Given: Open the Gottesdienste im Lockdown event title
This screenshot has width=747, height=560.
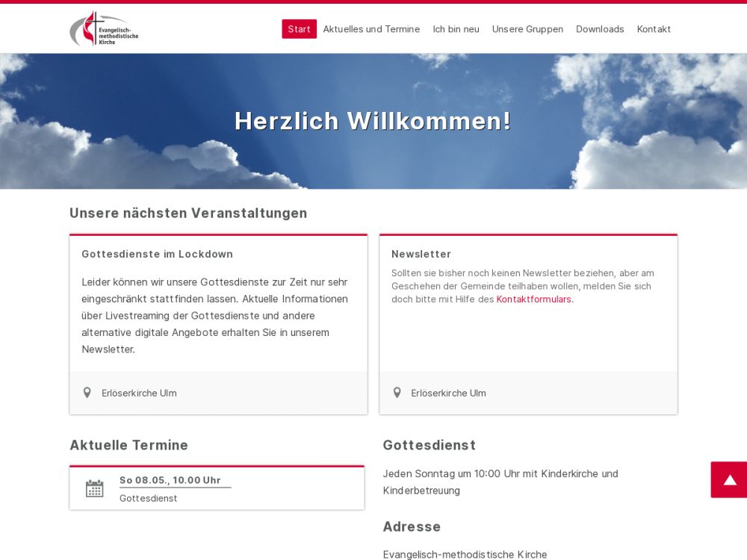Looking at the screenshot, I should (x=157, y=254).
